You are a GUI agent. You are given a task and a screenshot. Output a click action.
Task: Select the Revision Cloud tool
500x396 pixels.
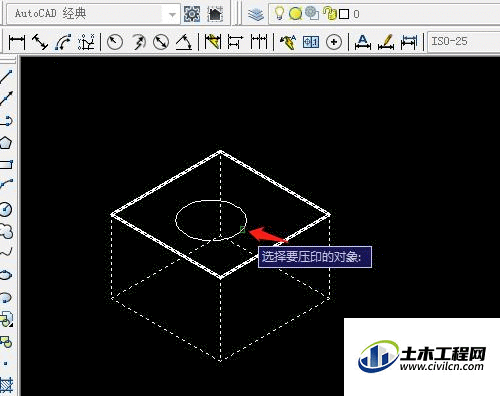7,231
